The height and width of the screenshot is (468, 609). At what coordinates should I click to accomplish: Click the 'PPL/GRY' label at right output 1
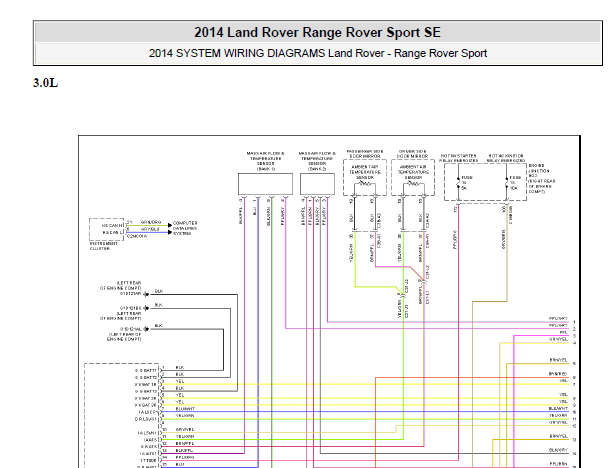pos(558,318)
